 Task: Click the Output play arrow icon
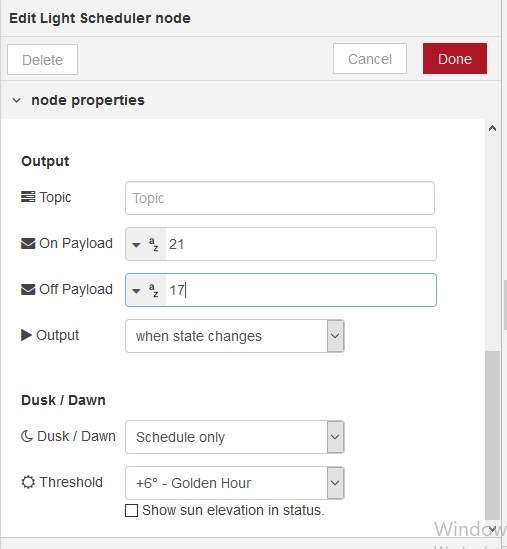click(x=26, y=335)
